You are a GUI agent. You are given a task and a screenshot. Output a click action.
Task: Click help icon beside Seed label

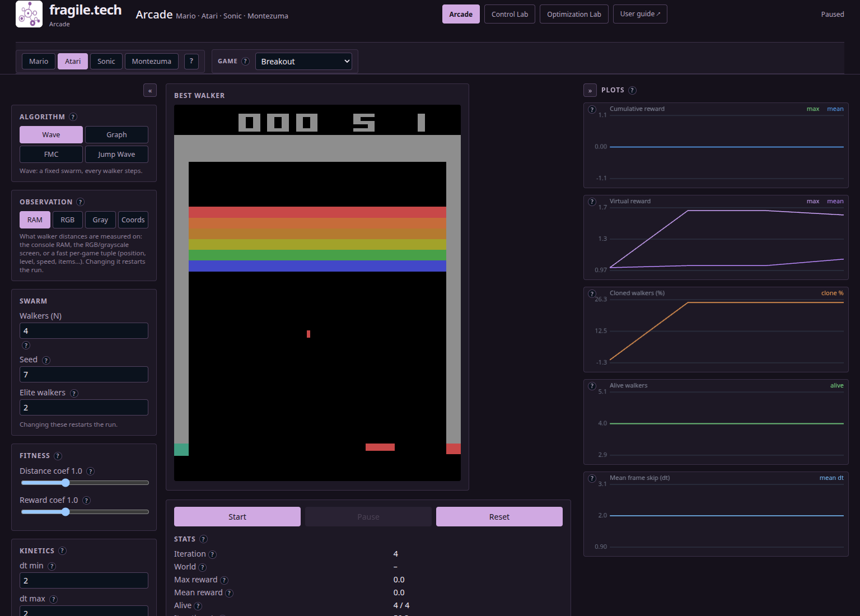pyautogui.click(x=46, y=360)
